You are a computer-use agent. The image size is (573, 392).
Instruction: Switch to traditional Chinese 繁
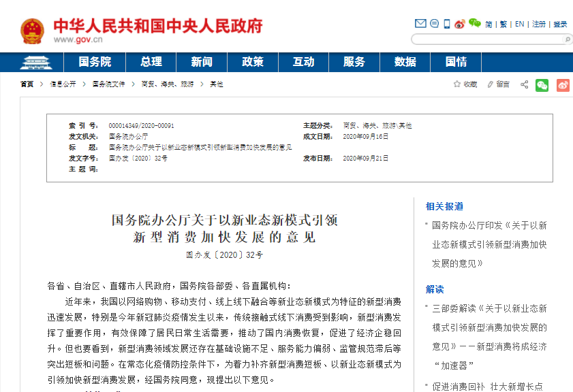(503, 24)
